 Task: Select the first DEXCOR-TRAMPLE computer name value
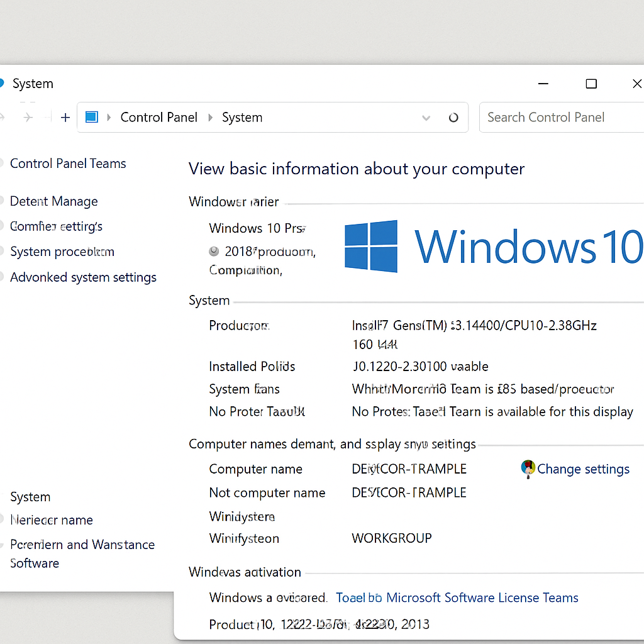pos(409,469)
